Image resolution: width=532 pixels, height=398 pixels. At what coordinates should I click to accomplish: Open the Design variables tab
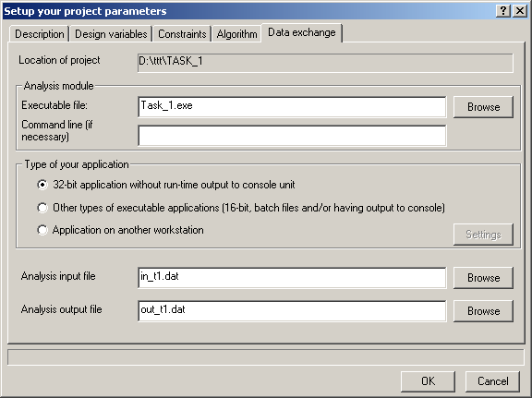tap(111, 34)
